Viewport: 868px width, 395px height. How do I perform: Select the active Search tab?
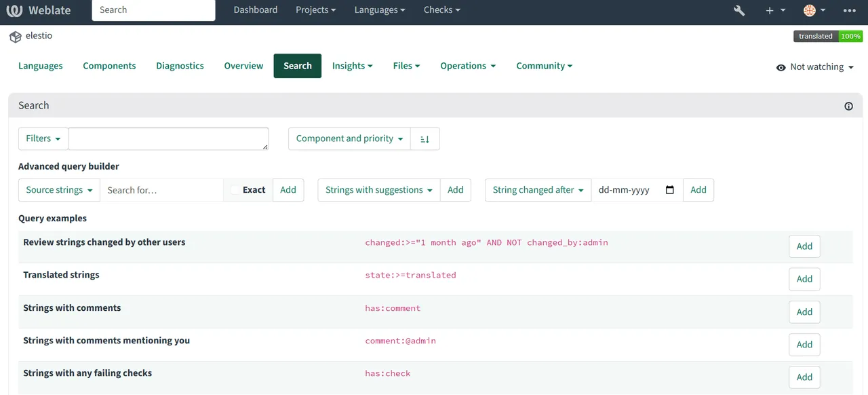[298, 66]
